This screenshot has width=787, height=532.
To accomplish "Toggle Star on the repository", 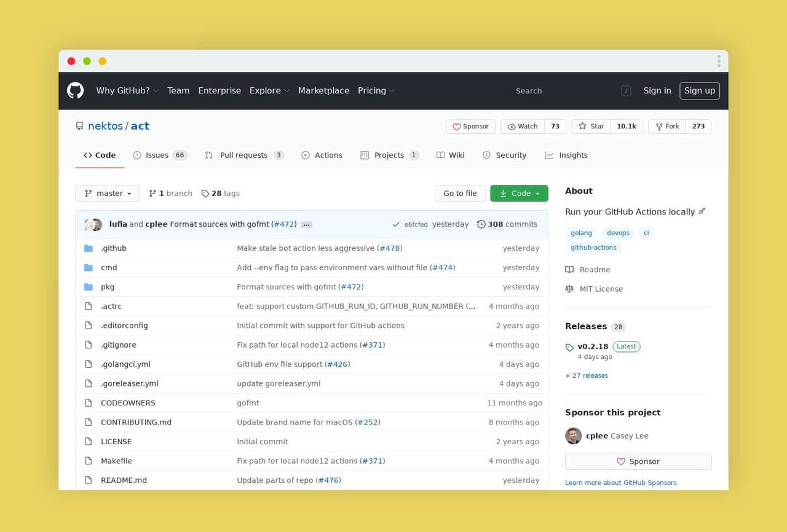I will (591, 127).
